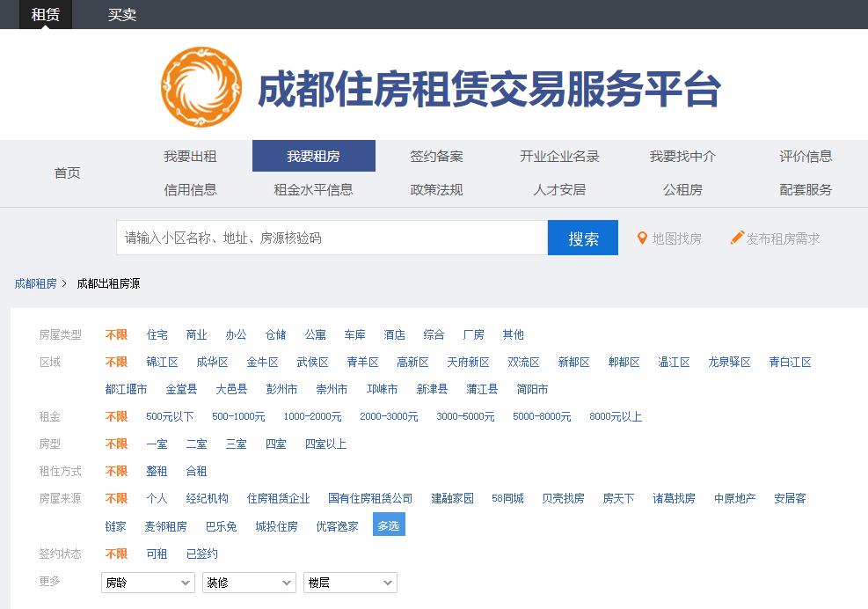Image resolution: width=868 pixels, height=609 pixels.
Task: Choose 整租 rental method
Action: (157, 471)
